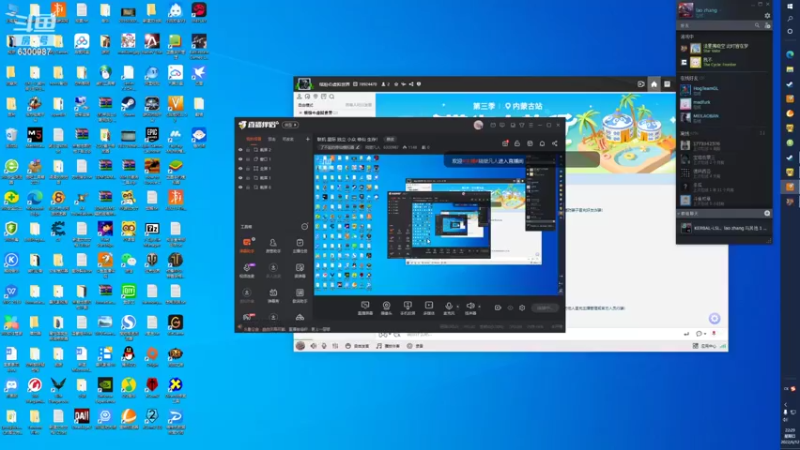Click the plus icon on Steam group chats bar
This screenshot has width=800, height=450.
pyautogui.click(x=767, y=213)
